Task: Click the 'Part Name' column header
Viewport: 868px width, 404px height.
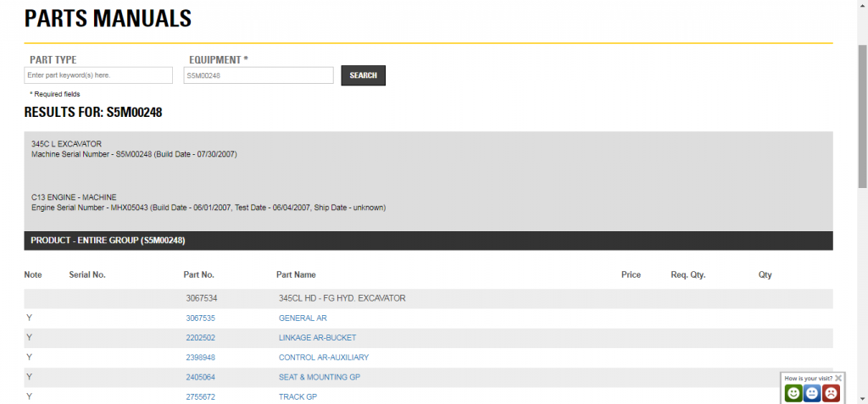Action: coord(296,274)
